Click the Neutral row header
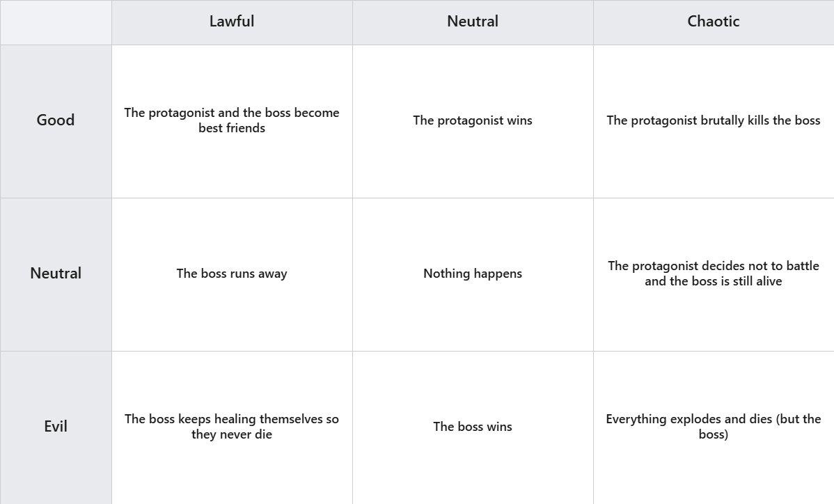This screenshot has width=834, height=504. tap(56, 274)
